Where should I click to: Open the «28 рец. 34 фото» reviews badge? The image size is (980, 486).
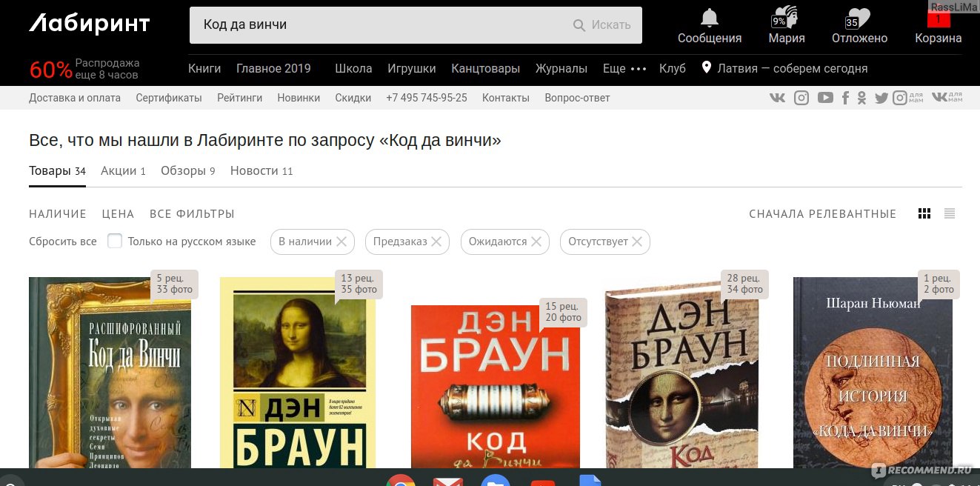point(744,284)
